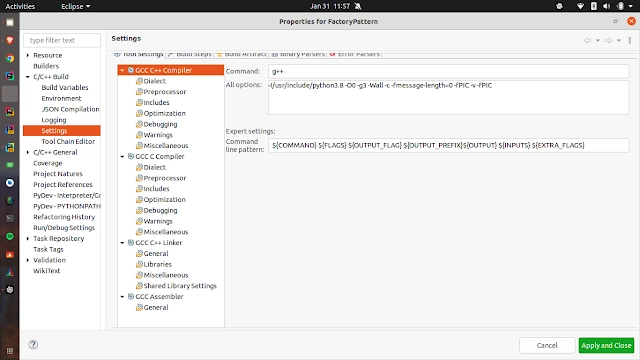Collapse the C/C++ Build node
The width and height of the screenshot is (640, 360).
coord(28,77)
